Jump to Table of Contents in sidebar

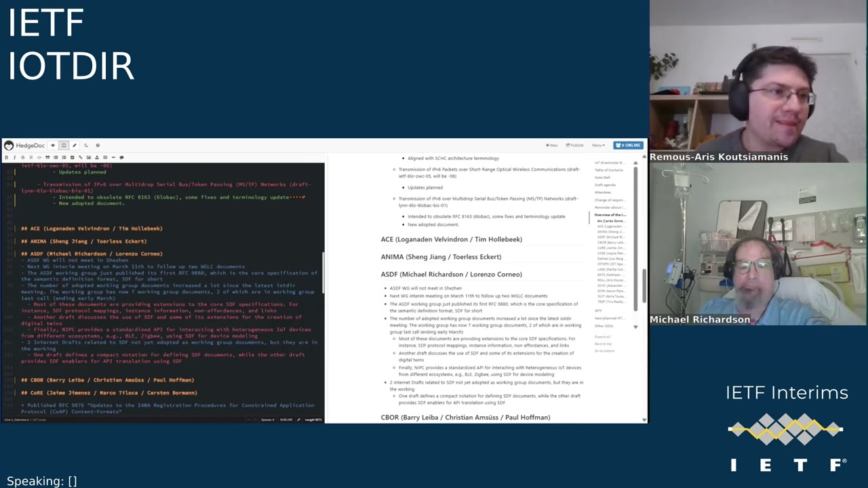coord(608,170)
